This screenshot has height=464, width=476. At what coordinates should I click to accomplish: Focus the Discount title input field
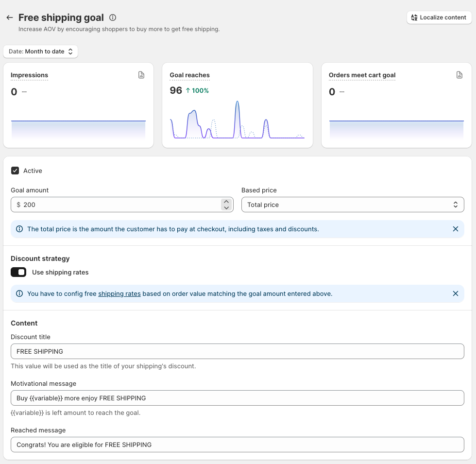tap(237, 351)
